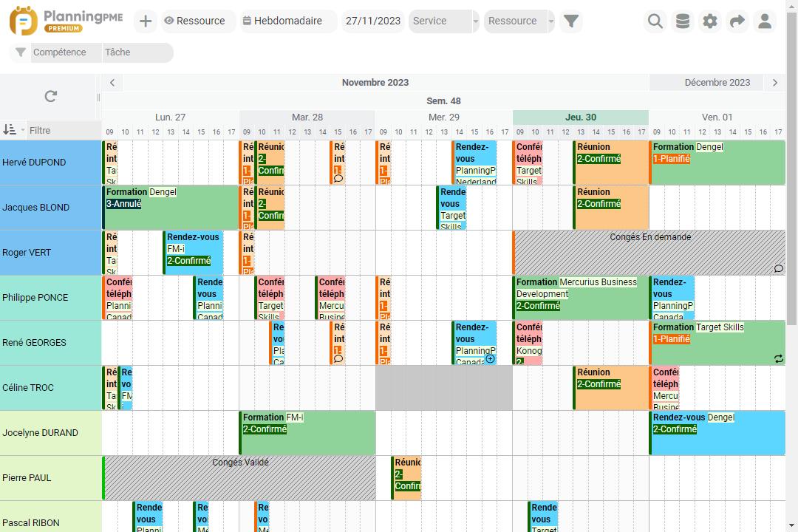Screen dimensions: 798x532
Task: Open Pierre PAUL's Wednesday Réunion event
Action: point(406,478)
